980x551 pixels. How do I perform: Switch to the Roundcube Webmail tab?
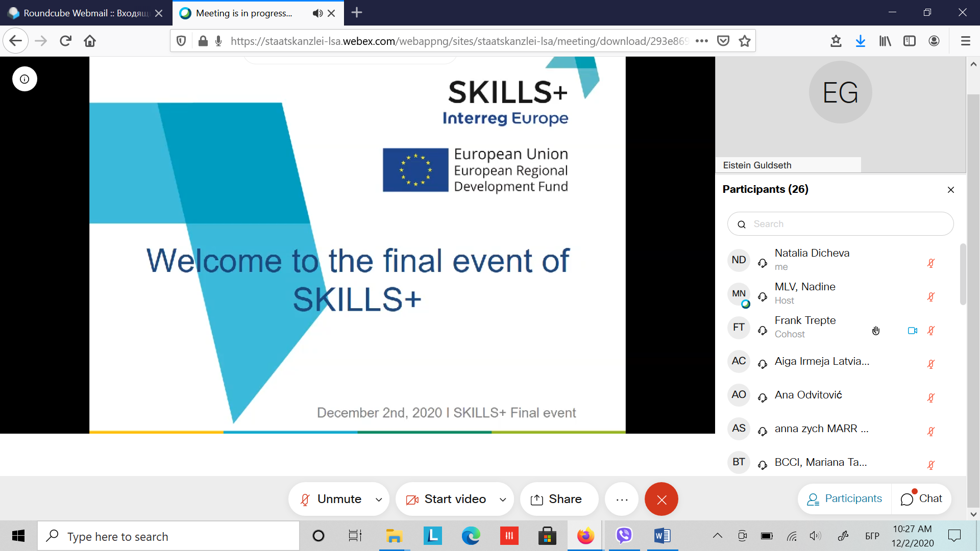(x=86, y=13)
